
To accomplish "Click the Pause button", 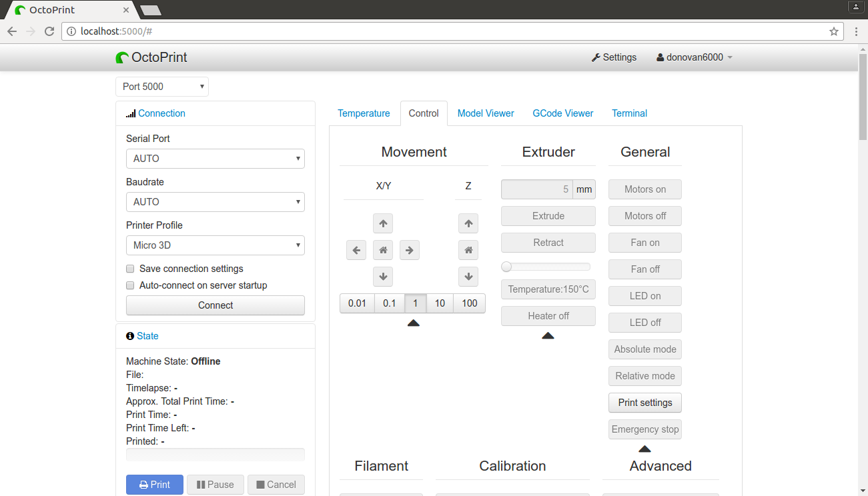I will click(x=215, y=485).
